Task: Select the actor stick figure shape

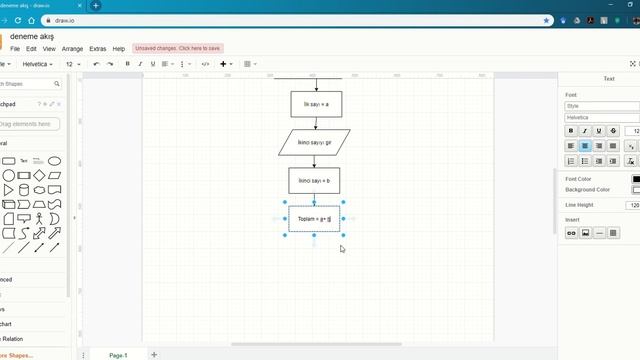Action: pos(39,219)
